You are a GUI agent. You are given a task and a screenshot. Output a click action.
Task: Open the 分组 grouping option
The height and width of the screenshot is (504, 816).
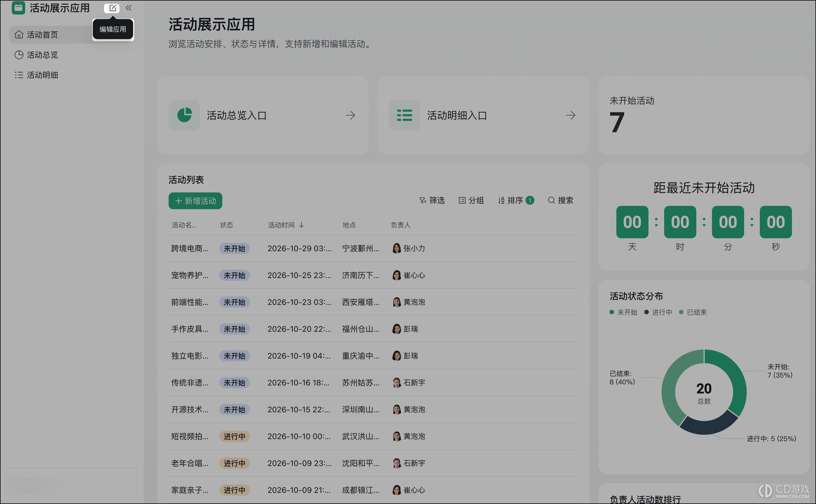(471, 200)
